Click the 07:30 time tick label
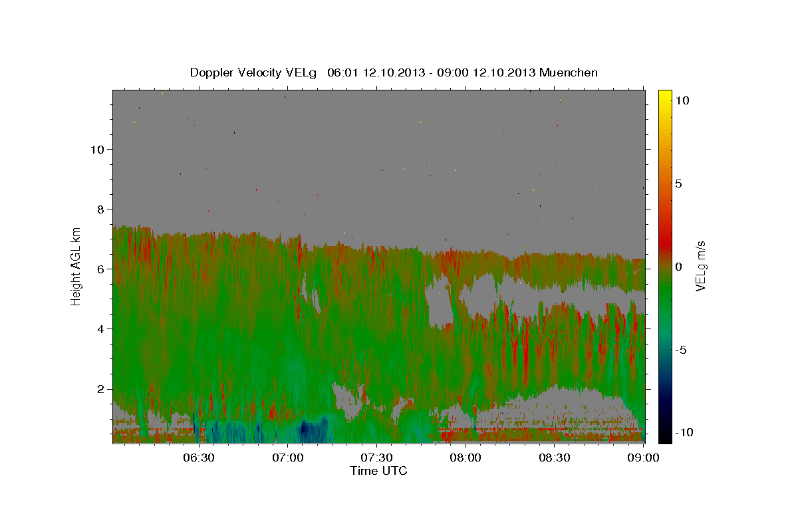This screenshot has width=798, height=532. (x=377, y=458)
